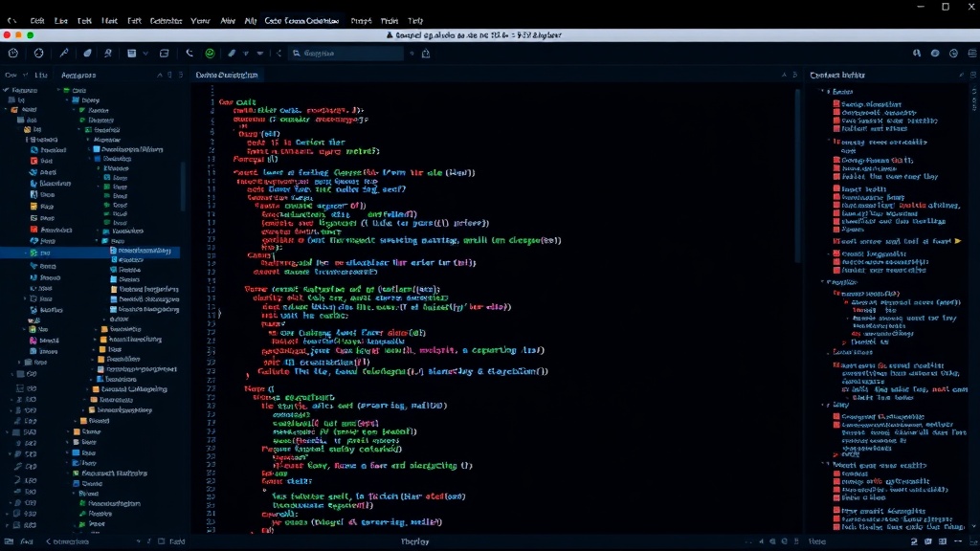Viewport: 980px width, 551px height.
Task: Click the share icon right of the search field
Action: 426,54
